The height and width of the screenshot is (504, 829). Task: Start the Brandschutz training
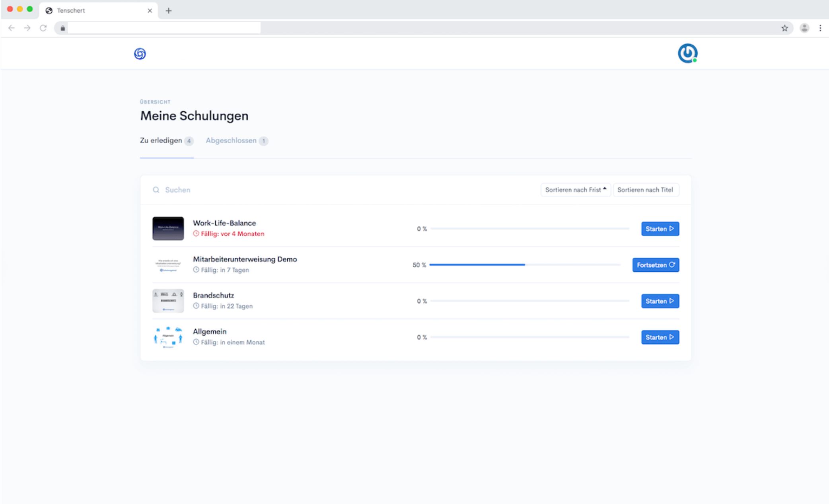[660, 301]
